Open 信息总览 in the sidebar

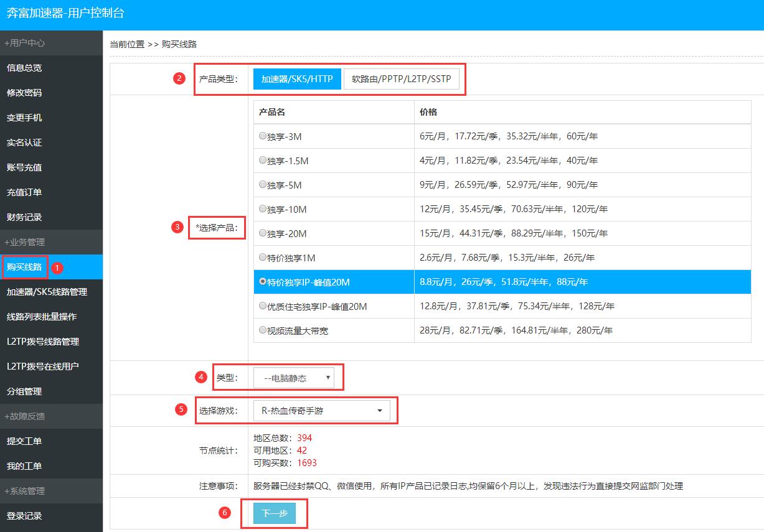pos(24,68)
